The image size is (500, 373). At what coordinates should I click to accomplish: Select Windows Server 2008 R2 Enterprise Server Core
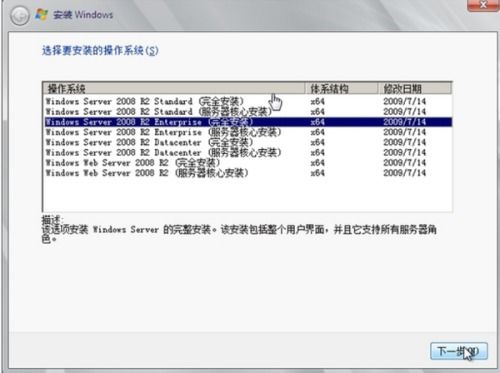[x=248, y=132]
